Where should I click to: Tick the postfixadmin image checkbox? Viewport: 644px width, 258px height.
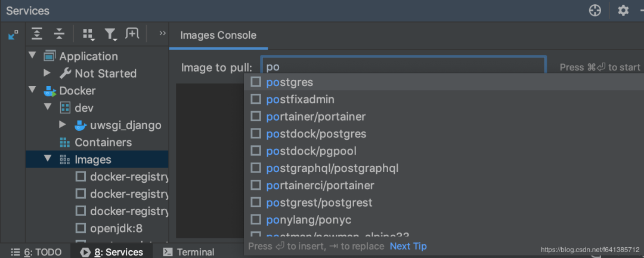[256, 99]
